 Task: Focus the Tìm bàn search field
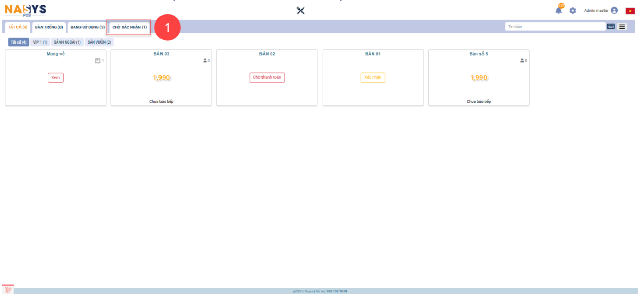[554, 27]
